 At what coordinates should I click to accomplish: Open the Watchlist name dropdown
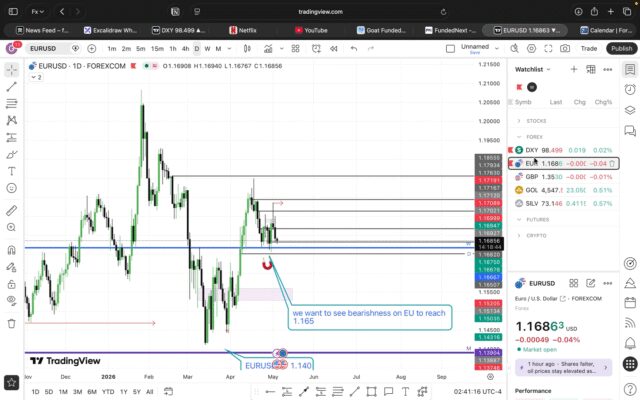point(533,69)
